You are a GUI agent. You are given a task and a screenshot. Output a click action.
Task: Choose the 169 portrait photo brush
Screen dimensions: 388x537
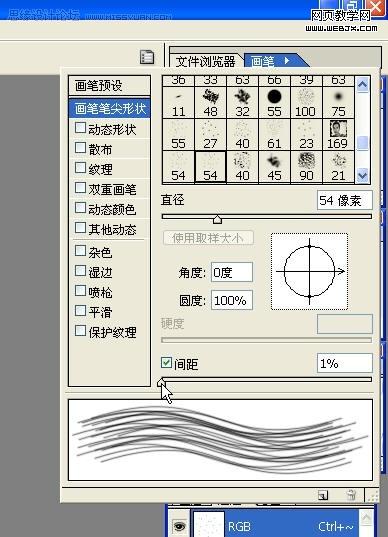click(x=338, y=135)
